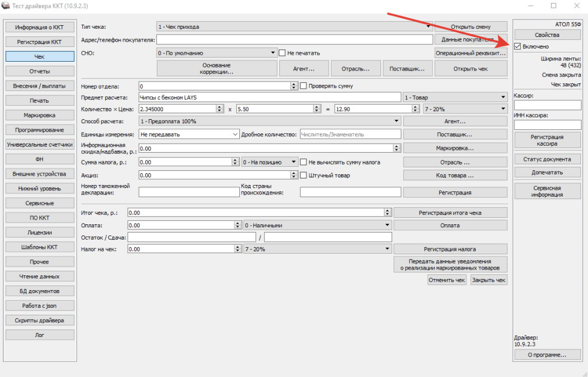588x377 pixels.
Task: Click Отменить чек button
Action: pyautogui.click(x=447, y=280)
